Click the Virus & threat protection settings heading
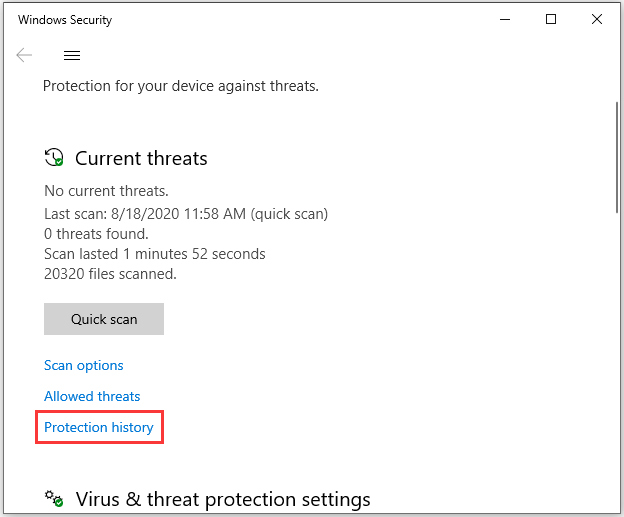The image size is (624, 517). [x=223, y=499]
